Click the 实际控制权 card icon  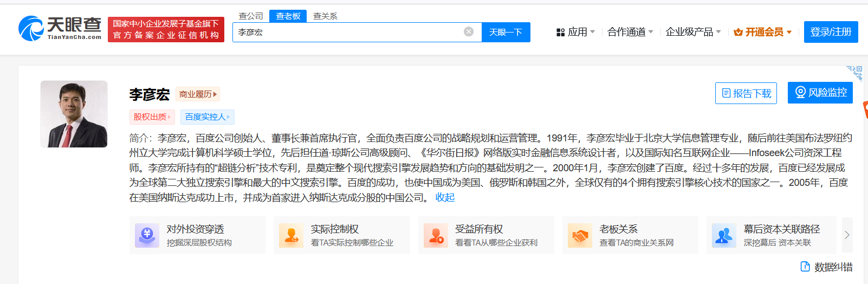coord(291,235)
